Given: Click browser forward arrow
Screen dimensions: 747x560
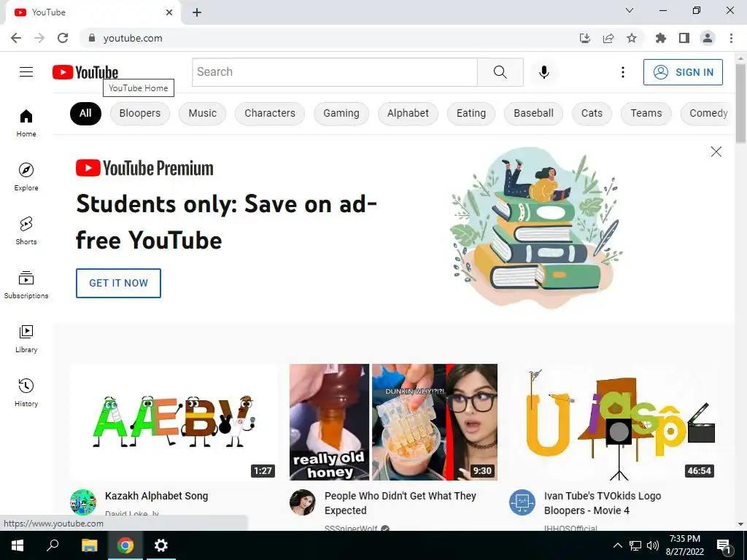Looking at the screenshot, I should point(39,38).
